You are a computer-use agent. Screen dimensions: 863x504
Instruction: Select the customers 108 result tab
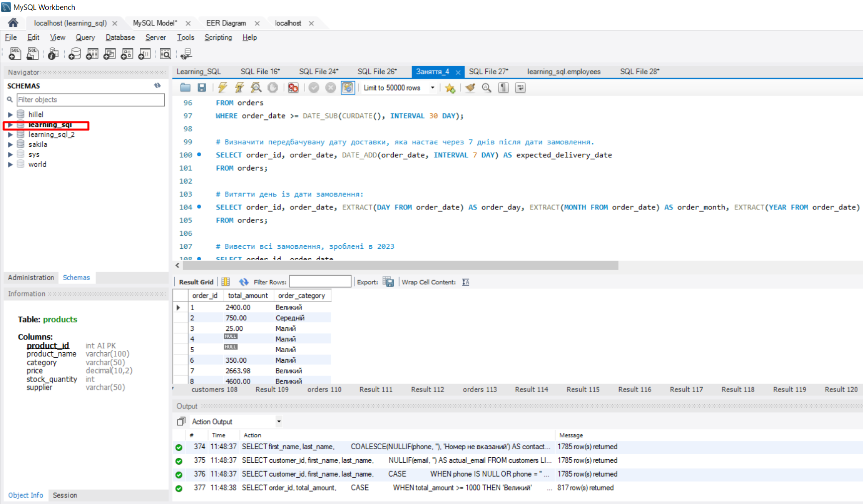(214, 390)
